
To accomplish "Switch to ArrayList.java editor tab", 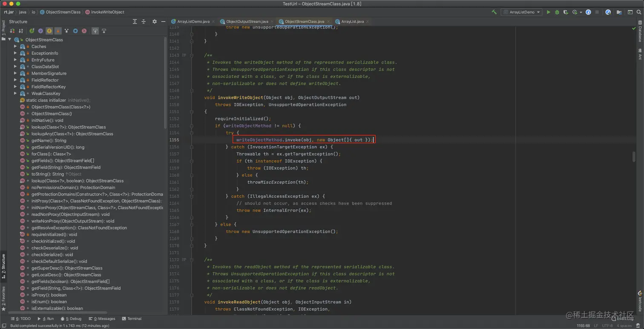I will [x=352, y=21].
